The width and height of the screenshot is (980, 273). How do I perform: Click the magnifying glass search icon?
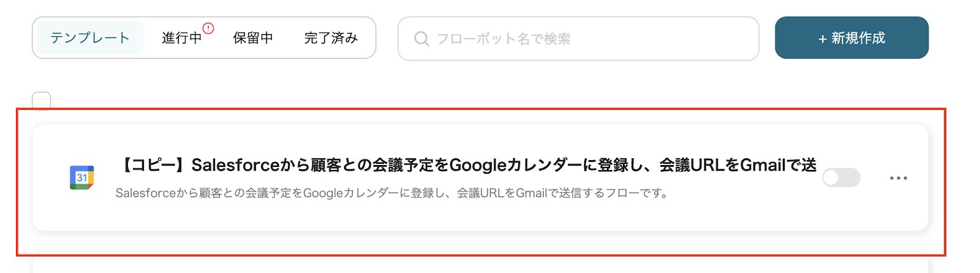click(x=421, y=39)
